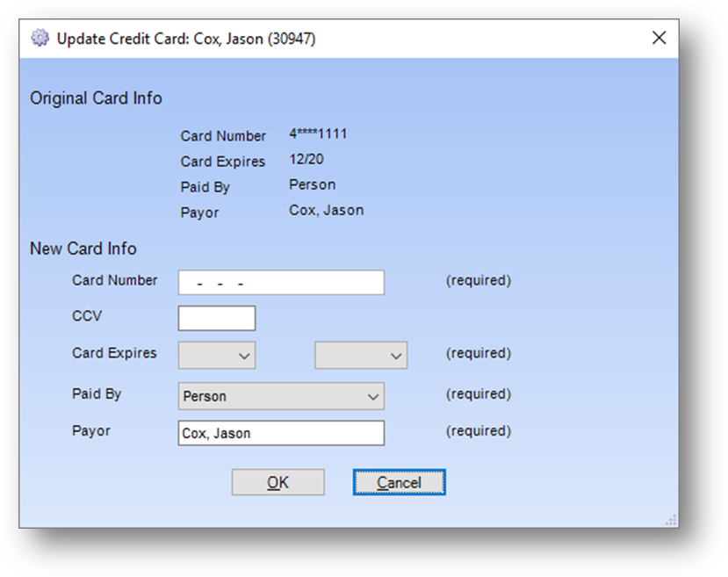
Task: Click the Original Card Info heading
Action: click(x=96, y=98)
